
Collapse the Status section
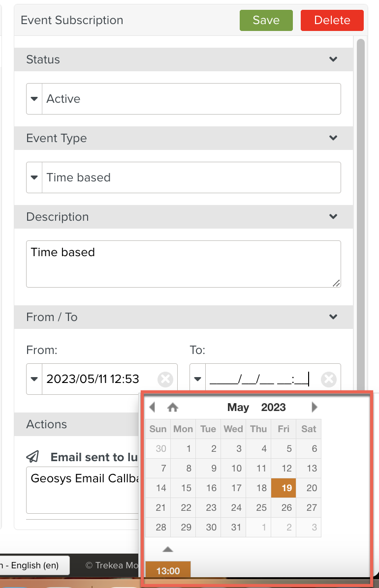tap(333, 59)
